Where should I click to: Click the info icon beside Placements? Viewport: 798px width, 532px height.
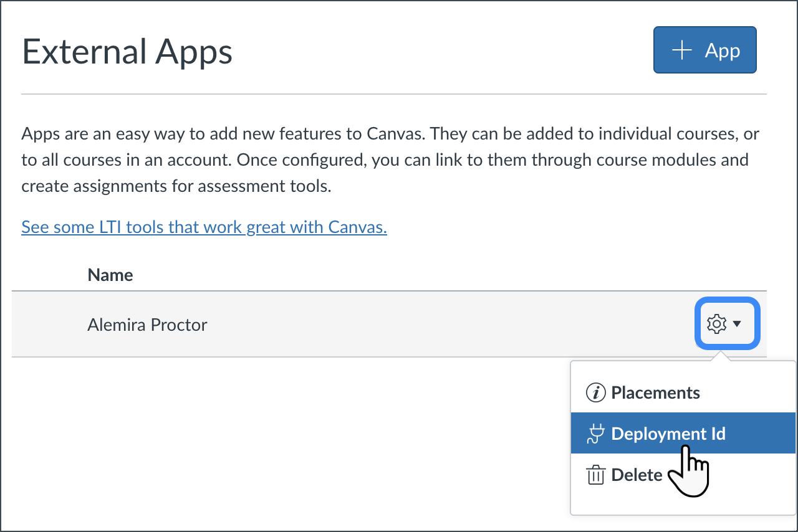tap(596, 393)
